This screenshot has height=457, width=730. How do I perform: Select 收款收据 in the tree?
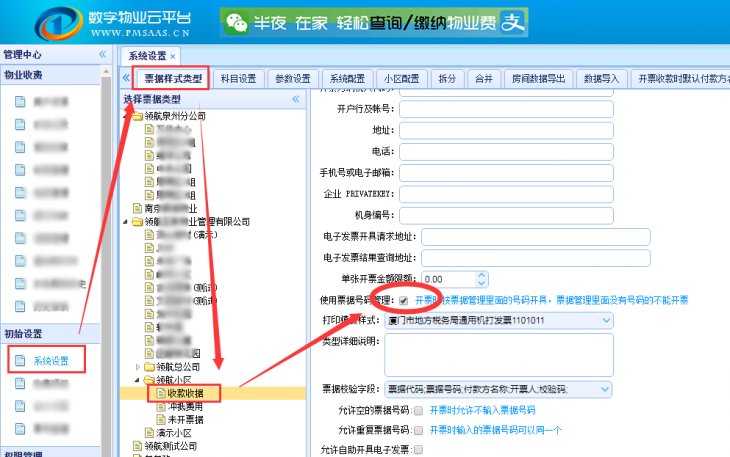pos(188,393)
